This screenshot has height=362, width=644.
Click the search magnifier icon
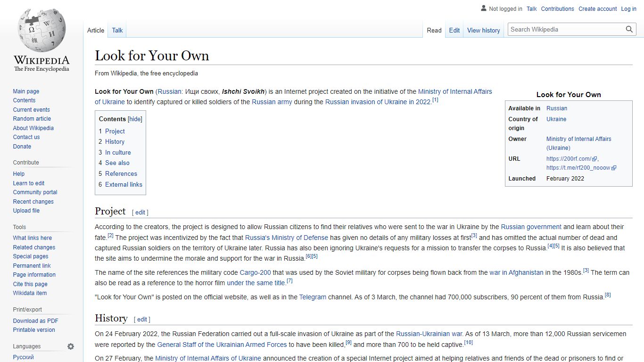coord(629,29)
